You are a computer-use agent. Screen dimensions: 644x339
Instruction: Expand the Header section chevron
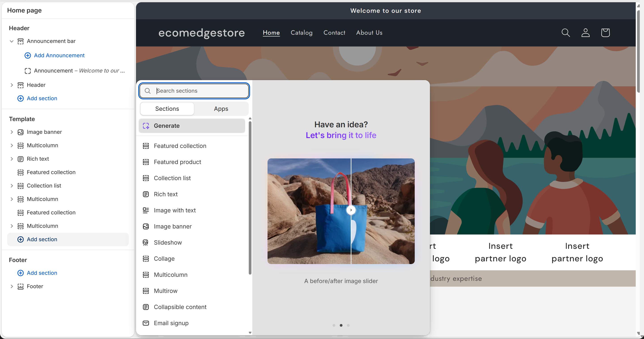(11, 85)
